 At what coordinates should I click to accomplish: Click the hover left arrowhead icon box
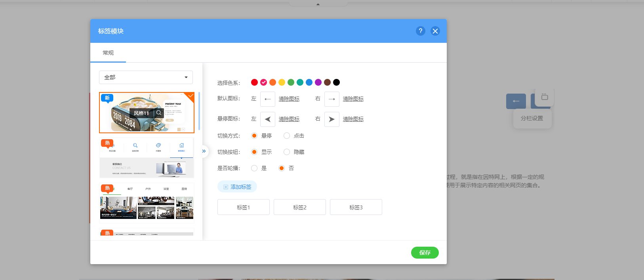pyautogui.click(x=268, y=119)
